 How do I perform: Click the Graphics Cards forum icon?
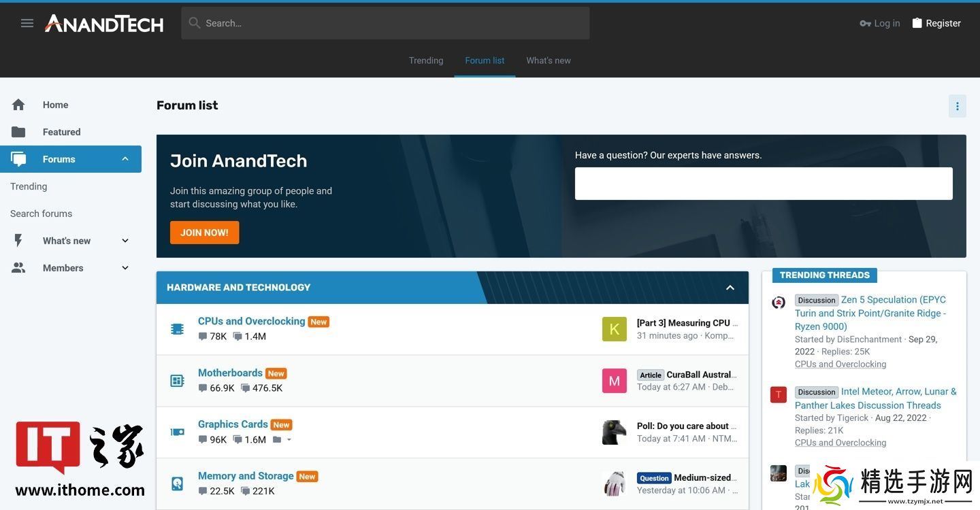coord(177,432)
